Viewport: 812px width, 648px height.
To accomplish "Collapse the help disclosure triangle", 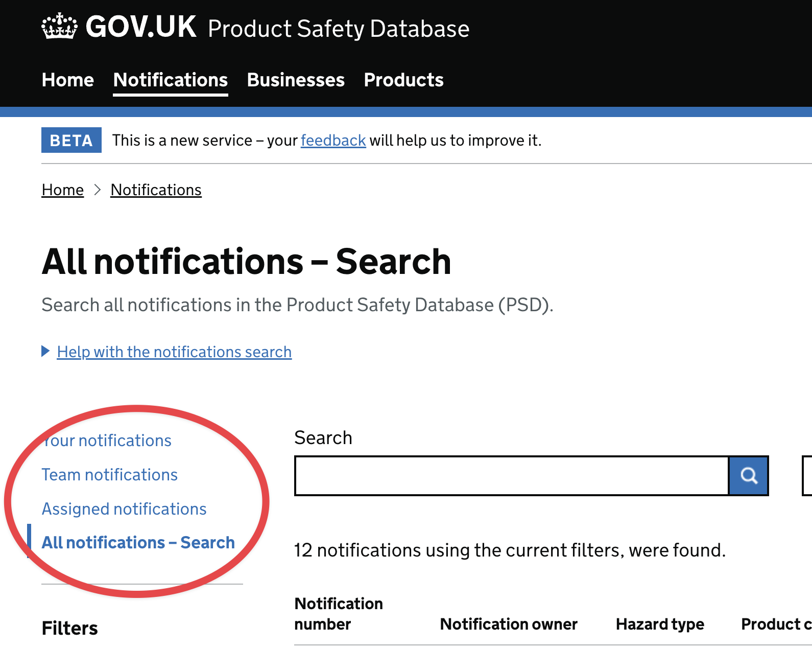I will (45, 351).
